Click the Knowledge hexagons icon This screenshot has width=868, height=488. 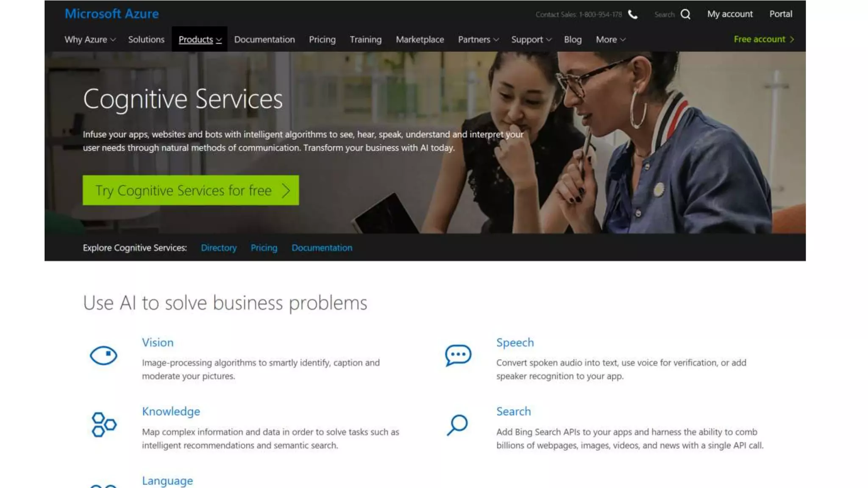[103, 424]
